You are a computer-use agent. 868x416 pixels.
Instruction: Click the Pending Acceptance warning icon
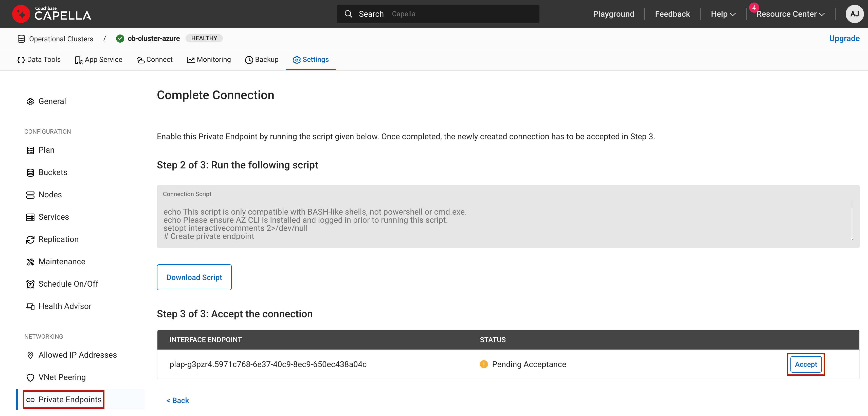point(483,364)
